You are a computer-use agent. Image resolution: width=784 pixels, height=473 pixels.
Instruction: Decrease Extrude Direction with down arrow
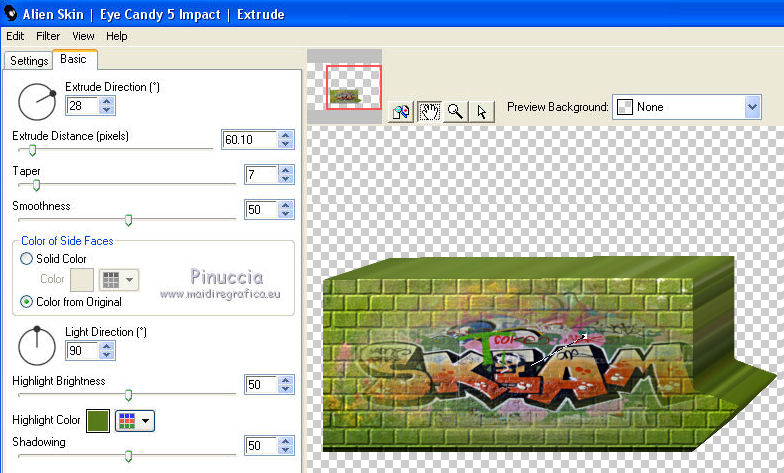click(x=106, y=110)
